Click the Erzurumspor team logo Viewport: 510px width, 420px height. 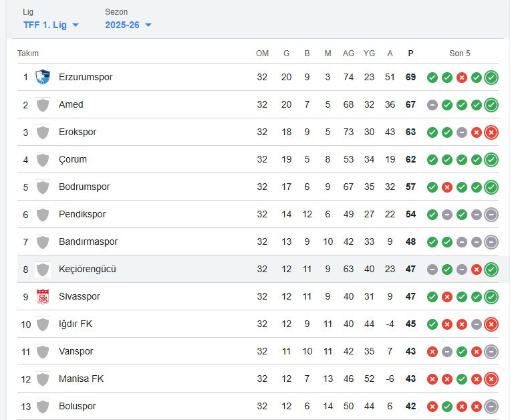pyautogui.click(x=43, y=77)
